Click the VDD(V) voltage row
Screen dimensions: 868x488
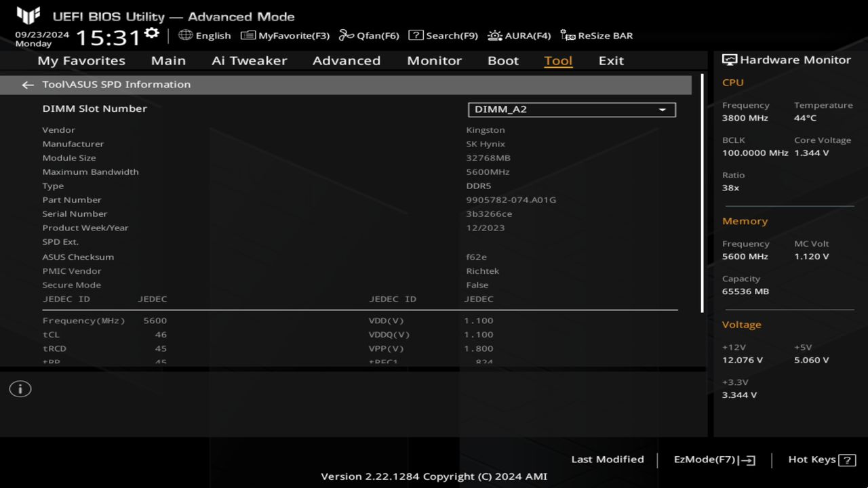coord(431,321)
